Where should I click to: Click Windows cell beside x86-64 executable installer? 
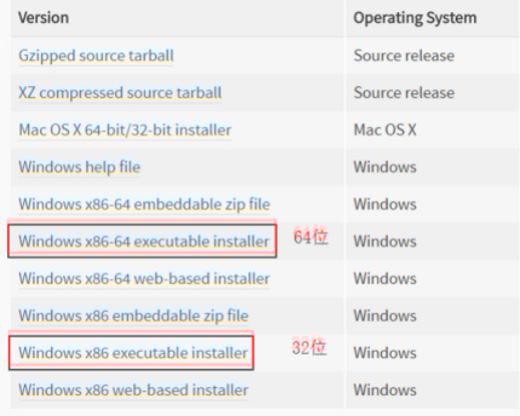click(x=385, y=241)
